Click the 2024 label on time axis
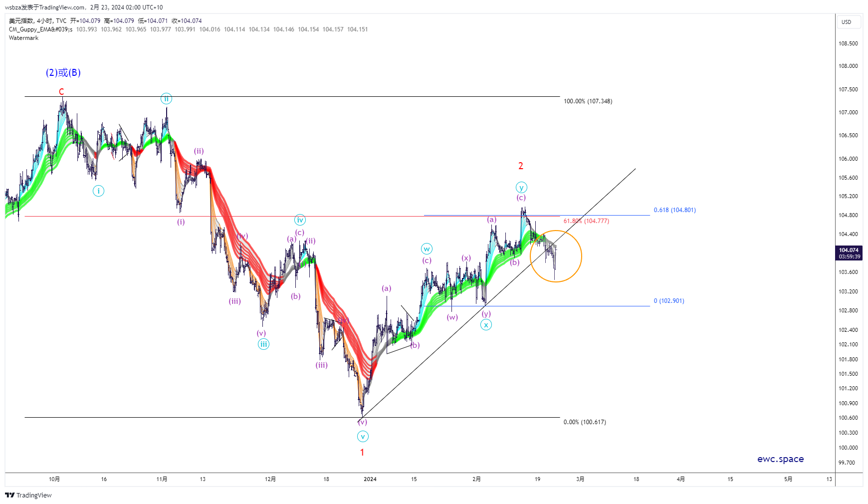The width and height of the screenshot is (868, 504). [x=370, y=479]
